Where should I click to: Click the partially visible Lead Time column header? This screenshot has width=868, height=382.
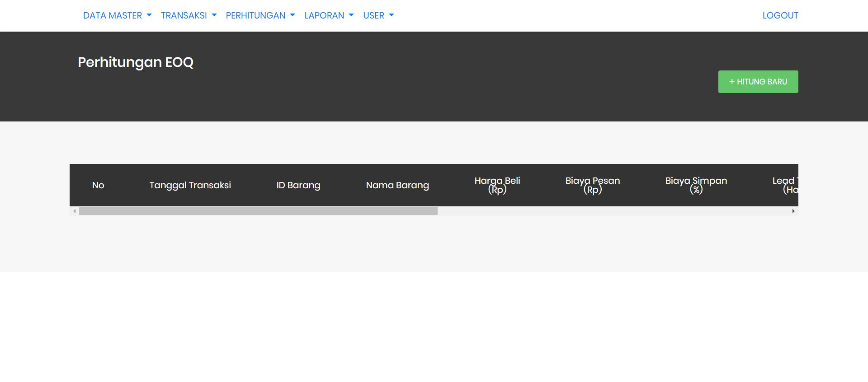click(x=786, y=185)
